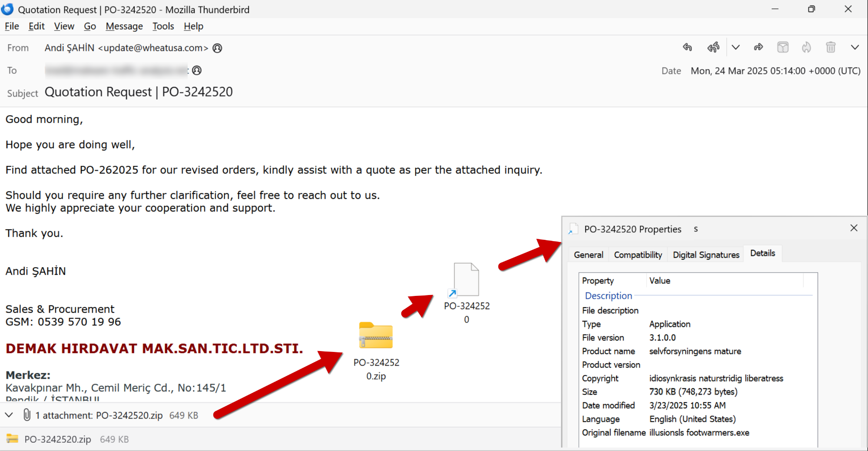The width and height of the screenshot is (868, 451).
Task: Switch to the Compatibility tab
Action: point(638,255)
